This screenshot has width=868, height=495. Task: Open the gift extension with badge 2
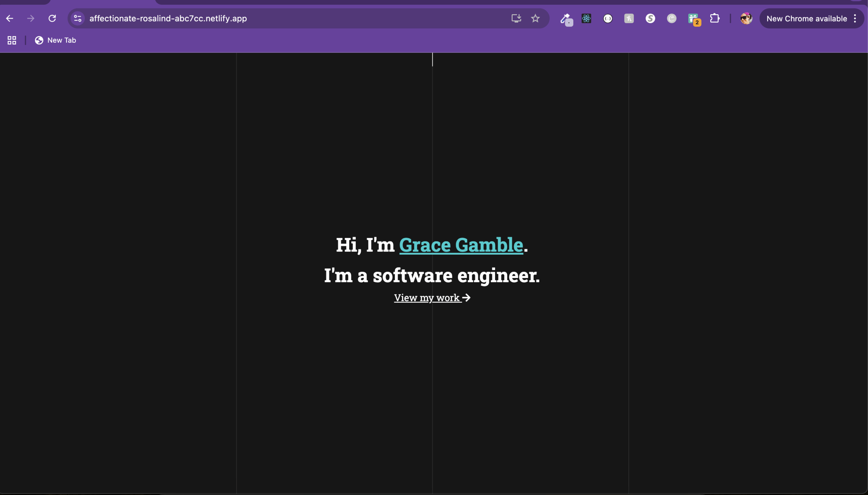693,19
